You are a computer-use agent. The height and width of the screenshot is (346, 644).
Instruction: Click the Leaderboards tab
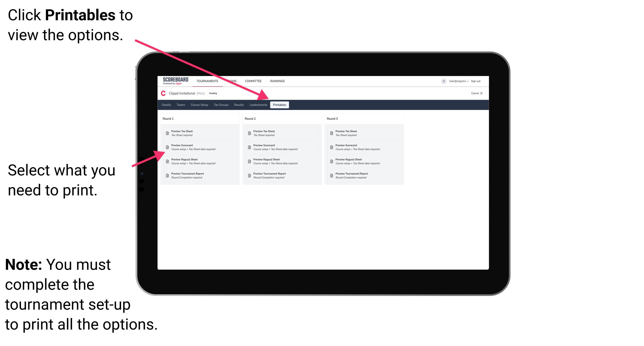coord(258,105)
